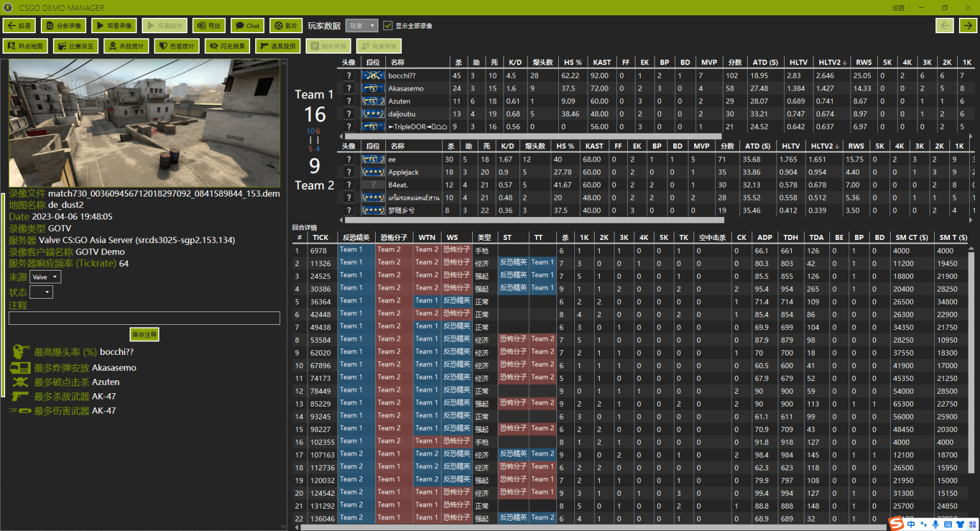Open 闪光效果 flashbang stats
Viewport: 980px width, 531px height.
(x=227, y=46)
